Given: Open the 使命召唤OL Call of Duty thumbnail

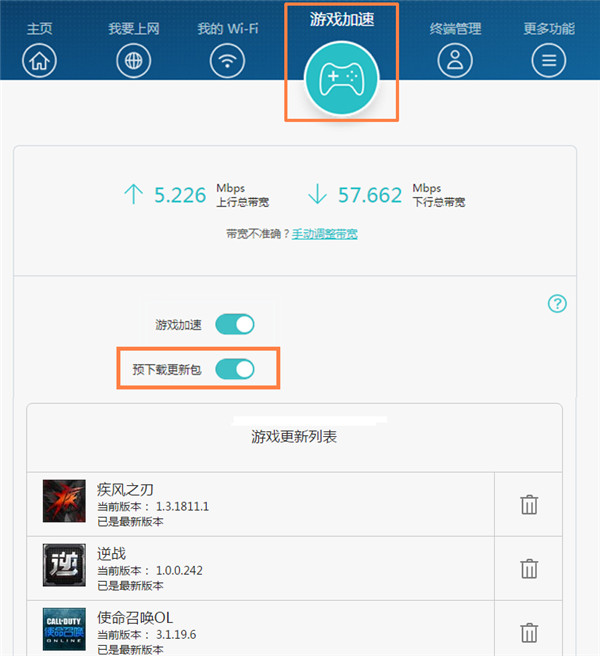Looking at the screenshot, I should click(x=64, y=629).
